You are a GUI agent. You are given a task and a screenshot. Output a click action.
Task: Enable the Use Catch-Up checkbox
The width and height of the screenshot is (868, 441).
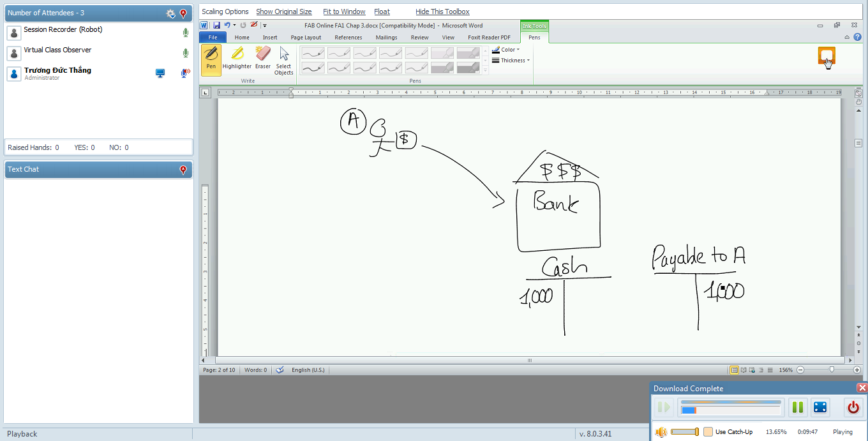point(708,432)
